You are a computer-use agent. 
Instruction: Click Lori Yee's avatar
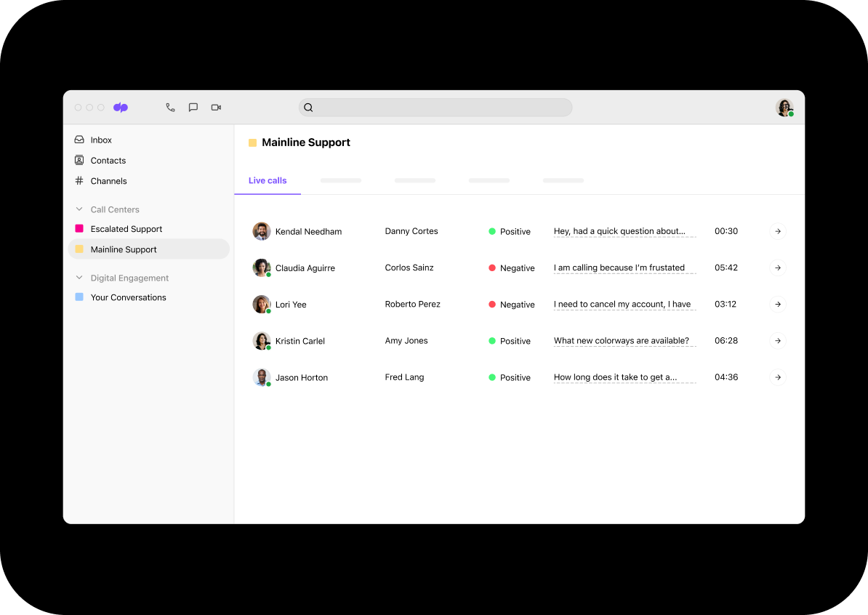click(261, 305)
